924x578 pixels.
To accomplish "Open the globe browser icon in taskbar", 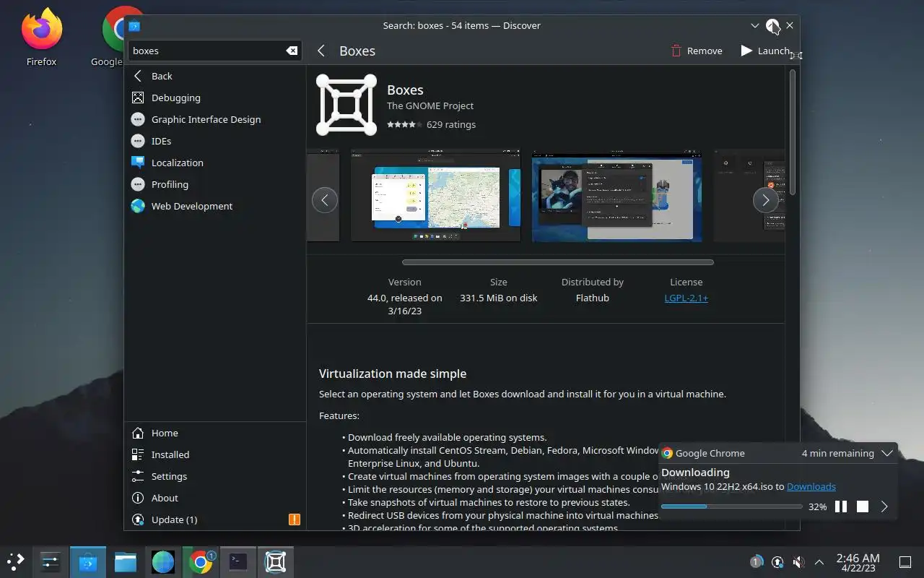I will [163, 561].
